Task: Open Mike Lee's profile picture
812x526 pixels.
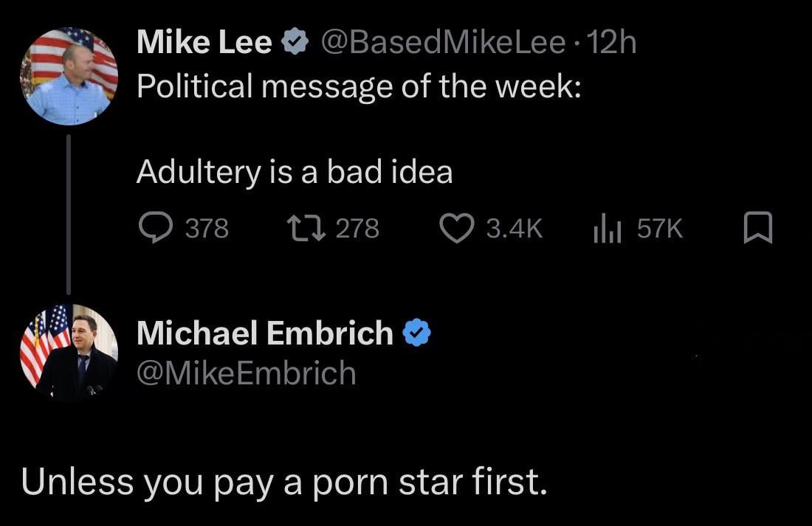Action: click(71, 76)
